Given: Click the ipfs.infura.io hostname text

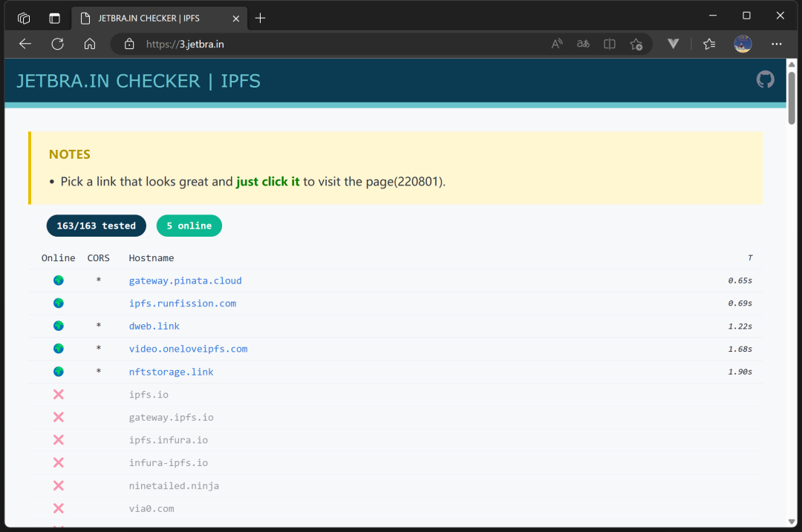Looking at the screenshot, I should point(169,440).
